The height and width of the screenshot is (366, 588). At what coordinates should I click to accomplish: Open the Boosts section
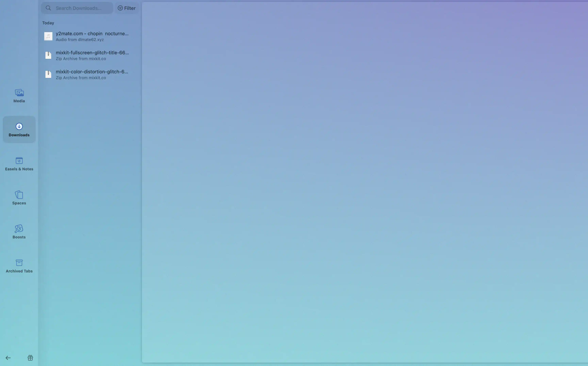point(19,232)
